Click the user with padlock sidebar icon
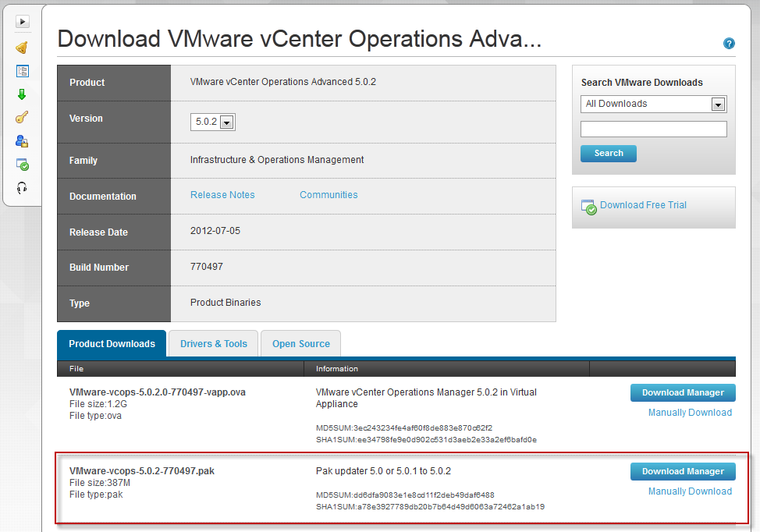 22,141
